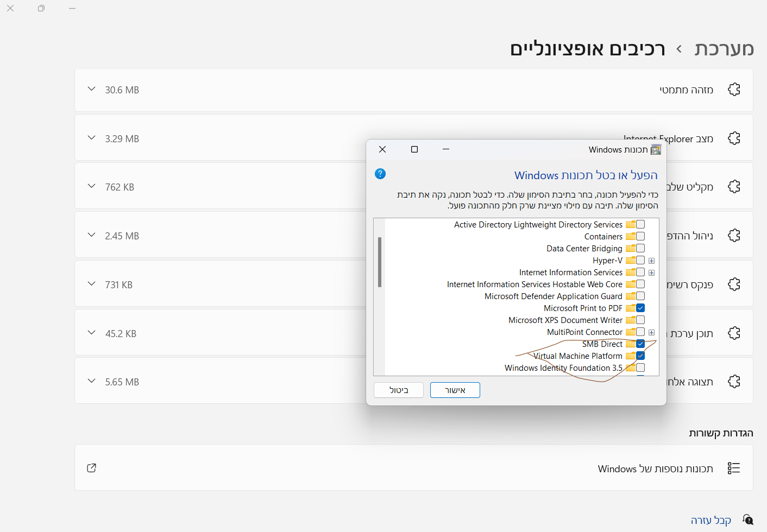The image size is (767, 532).
Task: Click the puzzle icon beside מזהה מתמטי
Action: [x=734, y=90]
